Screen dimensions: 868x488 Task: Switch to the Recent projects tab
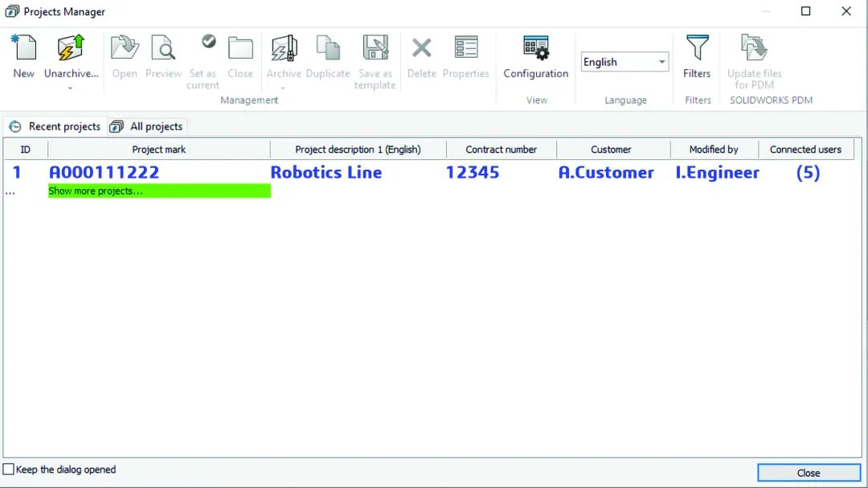click(55, 126)
